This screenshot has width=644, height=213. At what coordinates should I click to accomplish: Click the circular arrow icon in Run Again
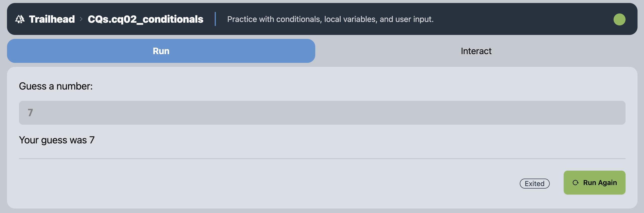pos(575,183)
